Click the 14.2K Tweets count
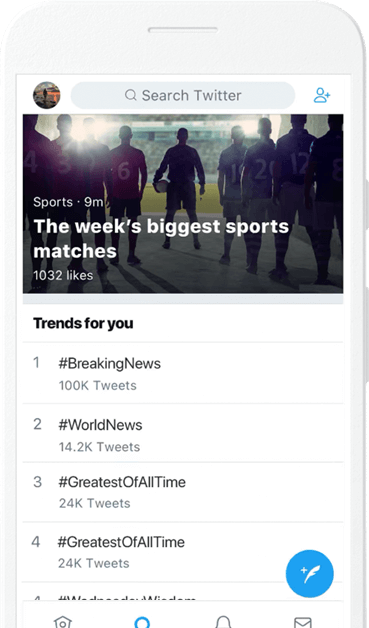Image resolution: width=369 pixels, height=628 pixels. (x=99, y=447)
